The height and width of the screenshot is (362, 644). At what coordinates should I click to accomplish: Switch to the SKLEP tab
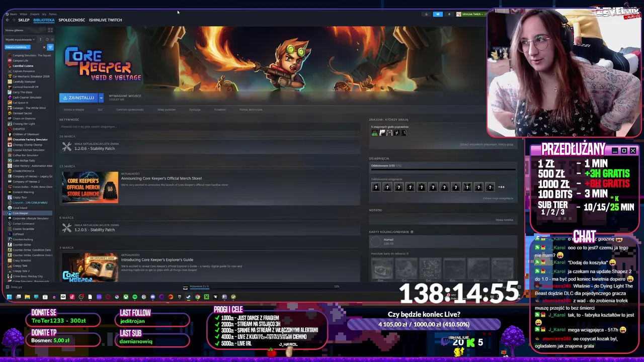[24, 20]
